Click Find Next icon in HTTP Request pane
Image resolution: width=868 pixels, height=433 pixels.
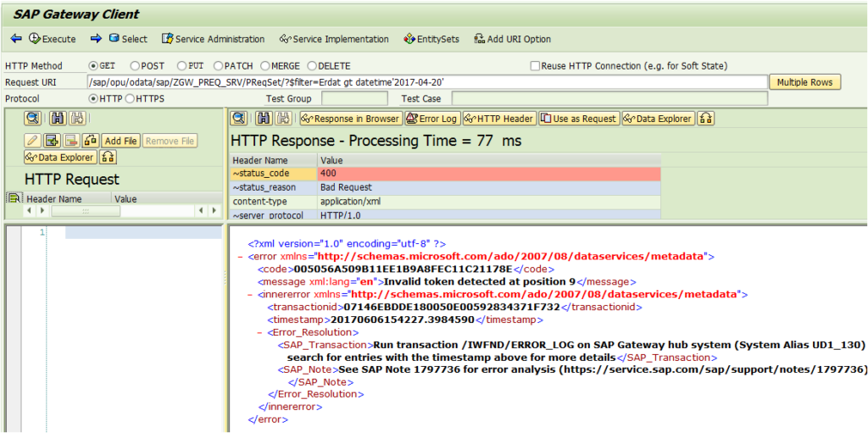tap(77, 118)
